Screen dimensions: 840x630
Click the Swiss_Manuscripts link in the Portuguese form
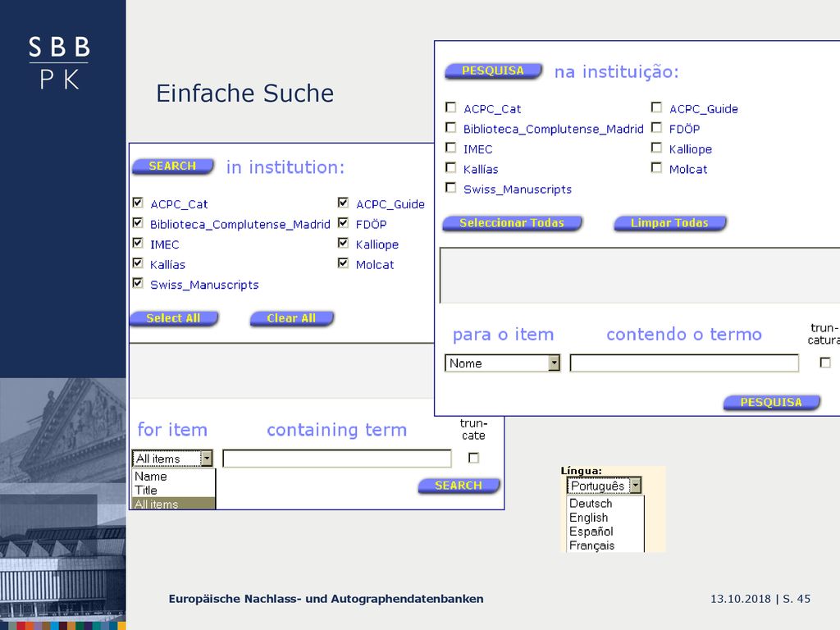coord(518,189)
